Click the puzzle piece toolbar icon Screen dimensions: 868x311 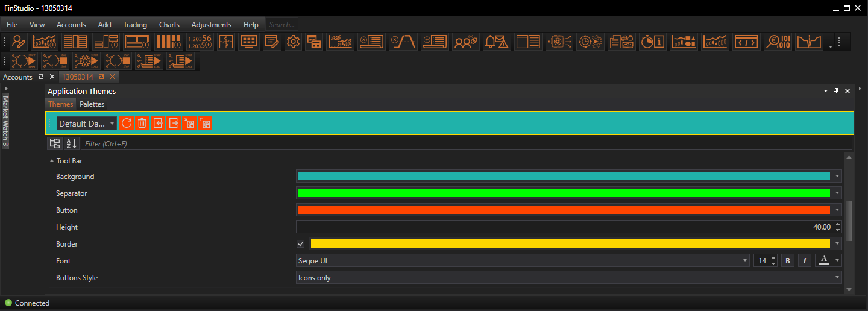(225, 42)
